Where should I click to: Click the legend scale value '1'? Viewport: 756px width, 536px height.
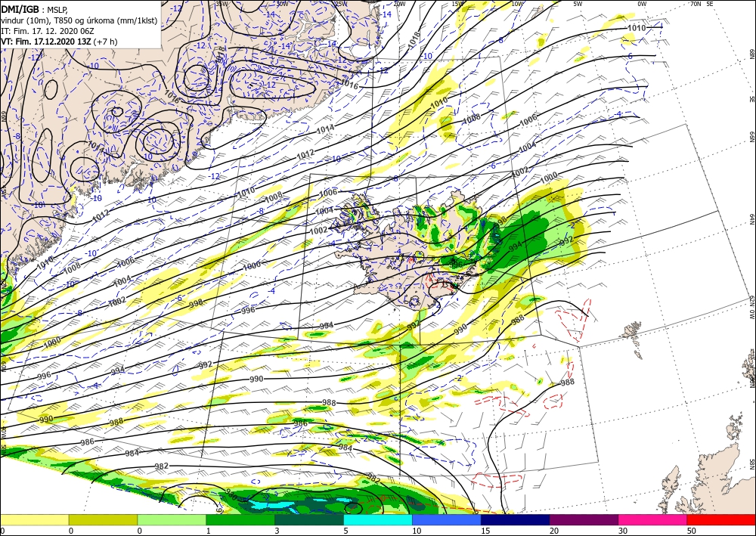coord(209,531)
